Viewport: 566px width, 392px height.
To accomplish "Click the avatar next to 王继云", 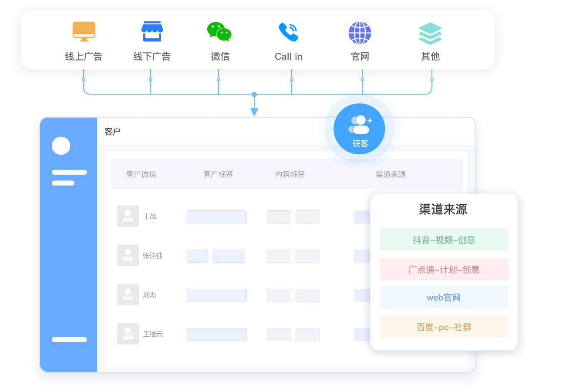I will pos(128,334).
